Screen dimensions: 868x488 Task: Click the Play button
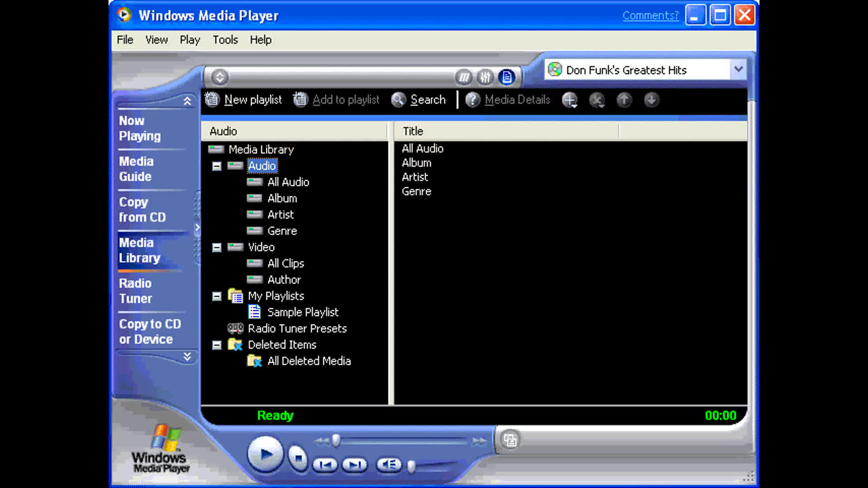tap(265, 454)
